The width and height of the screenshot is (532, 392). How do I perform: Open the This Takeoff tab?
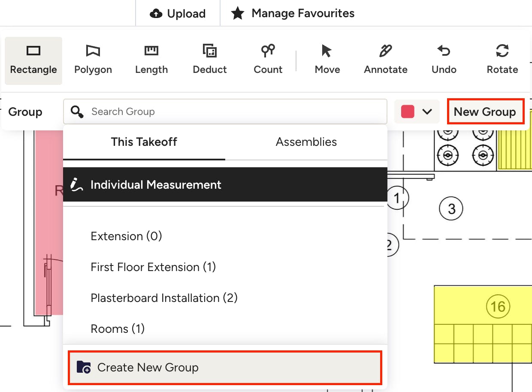pyautogui.click(x=144, y=142)
